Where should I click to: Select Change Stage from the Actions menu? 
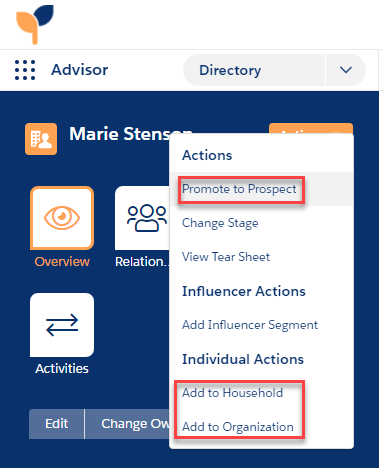pyautogui.click(x=220, y=223)
